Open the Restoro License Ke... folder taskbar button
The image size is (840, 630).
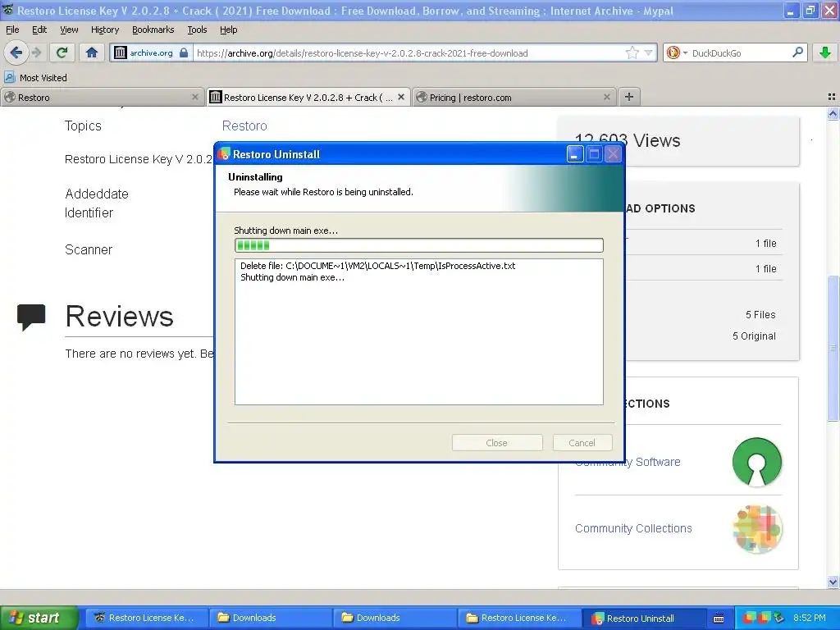(519, 618)
